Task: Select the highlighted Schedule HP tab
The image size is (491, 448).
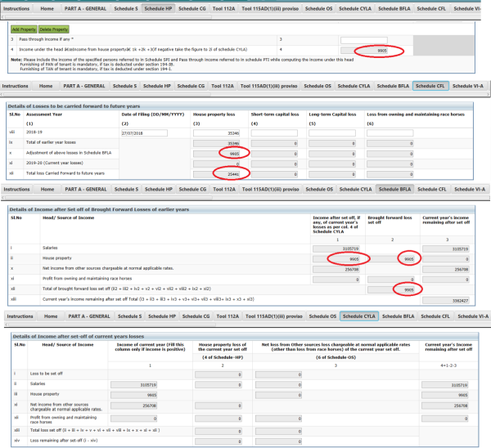Action: pos(158,9)
